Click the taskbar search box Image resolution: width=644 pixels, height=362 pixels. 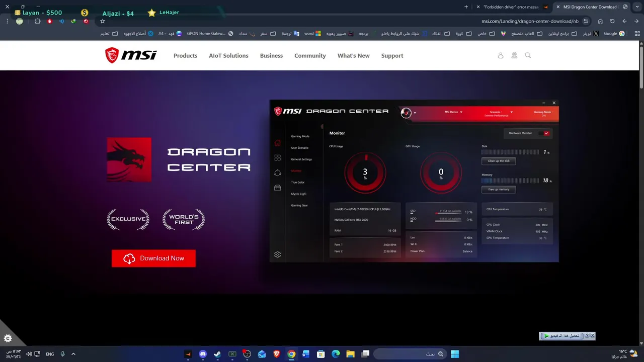410,354
